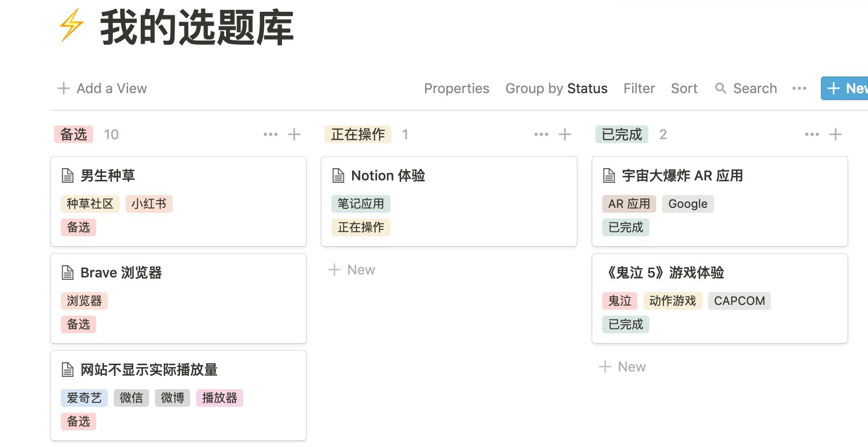This screenshot has height=447, width=868.
Task: Open the Properties menu
Action: pos(456,88)
